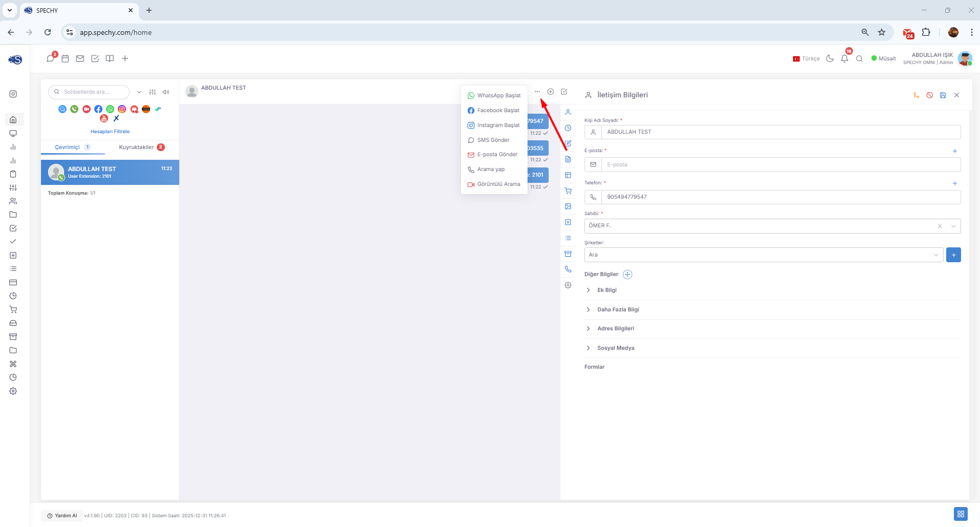This screenshot has height=527, width=980.
Task: Switch to the Kuyruktakiler tab
Action: (x=141, y=147)
